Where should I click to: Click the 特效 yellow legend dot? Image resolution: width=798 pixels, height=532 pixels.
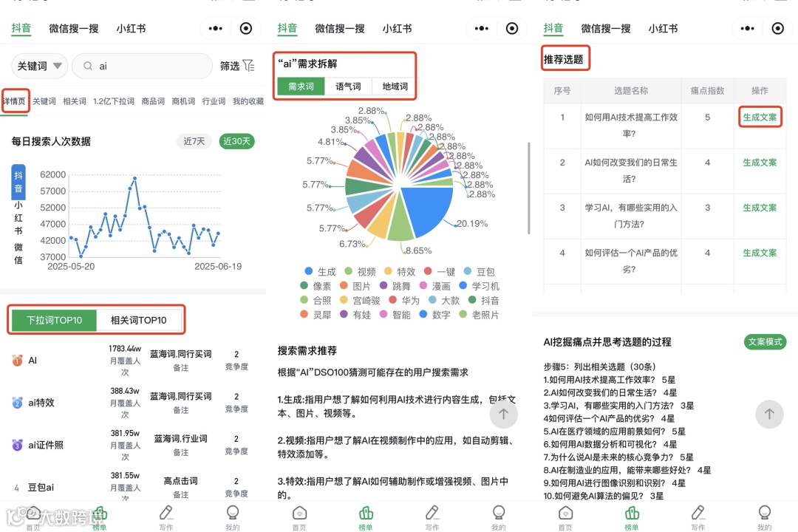(x=388, y=271)
